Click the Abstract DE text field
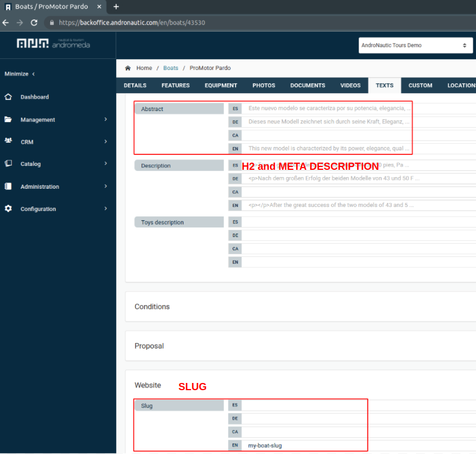 tap(358, 122)
